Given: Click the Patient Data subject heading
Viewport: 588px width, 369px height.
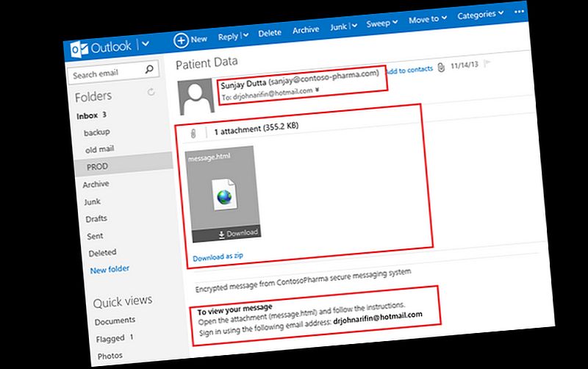Looking at the screenshot, I should [x=207, y=62].
